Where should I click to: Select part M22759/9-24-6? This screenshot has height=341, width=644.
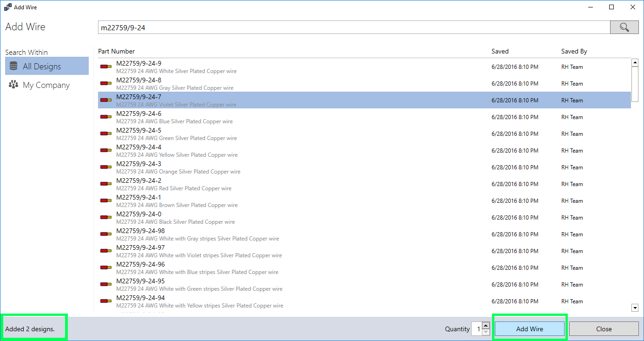click(364, 117)
